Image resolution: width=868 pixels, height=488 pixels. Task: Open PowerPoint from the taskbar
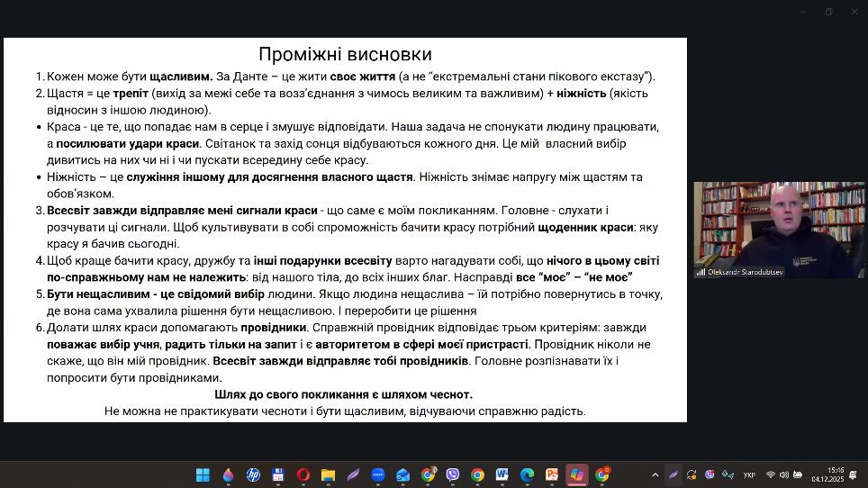click(552, 474)
